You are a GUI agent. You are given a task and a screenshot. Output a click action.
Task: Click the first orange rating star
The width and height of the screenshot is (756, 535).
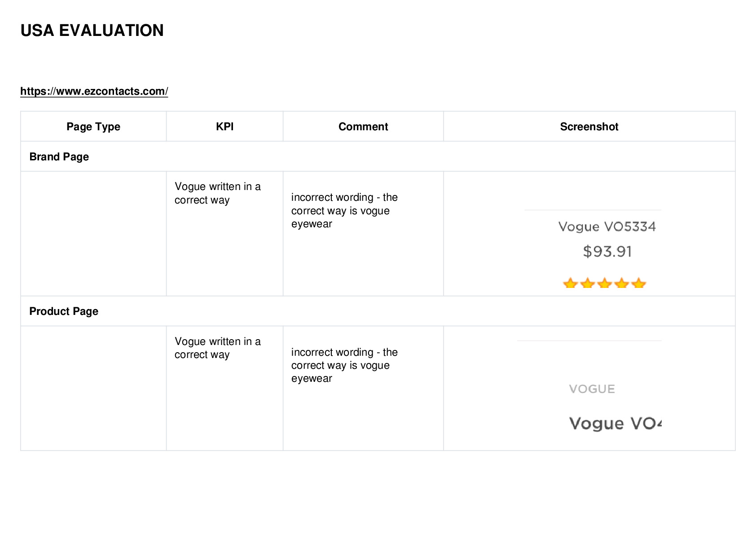(x=570, y=283)
